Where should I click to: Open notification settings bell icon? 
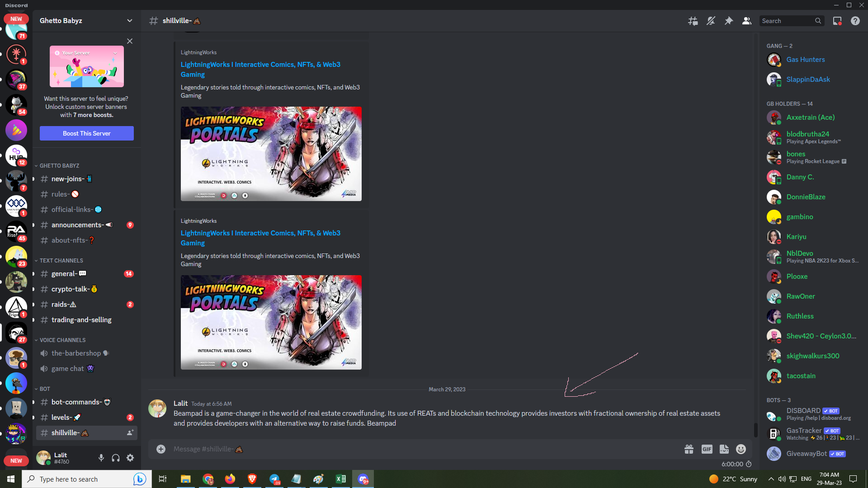711,21
